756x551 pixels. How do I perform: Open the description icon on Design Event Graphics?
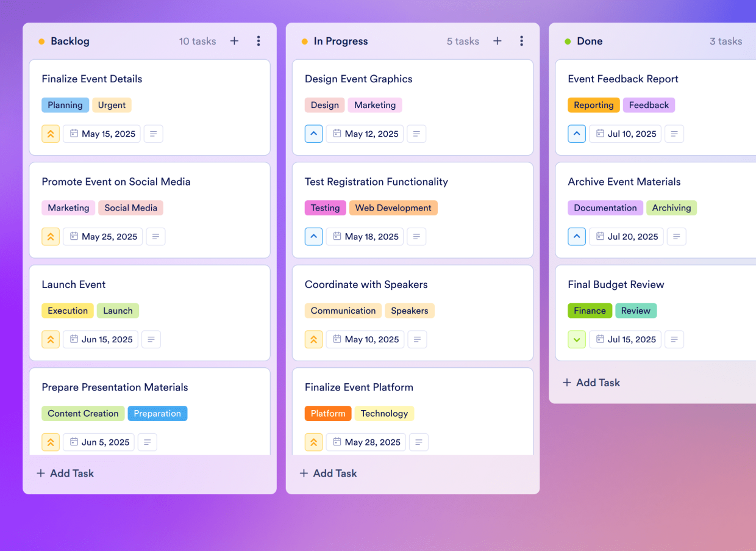click(x=416, y=133)
